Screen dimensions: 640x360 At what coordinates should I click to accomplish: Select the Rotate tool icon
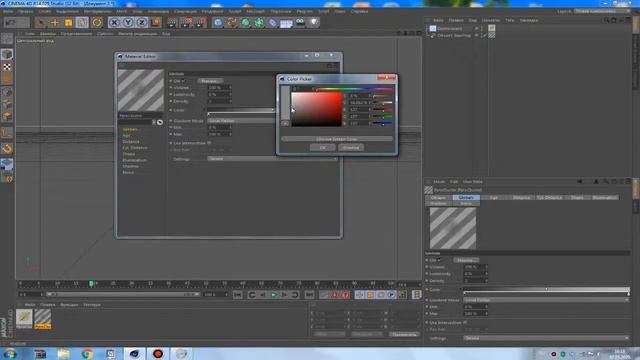pos(82,22)
